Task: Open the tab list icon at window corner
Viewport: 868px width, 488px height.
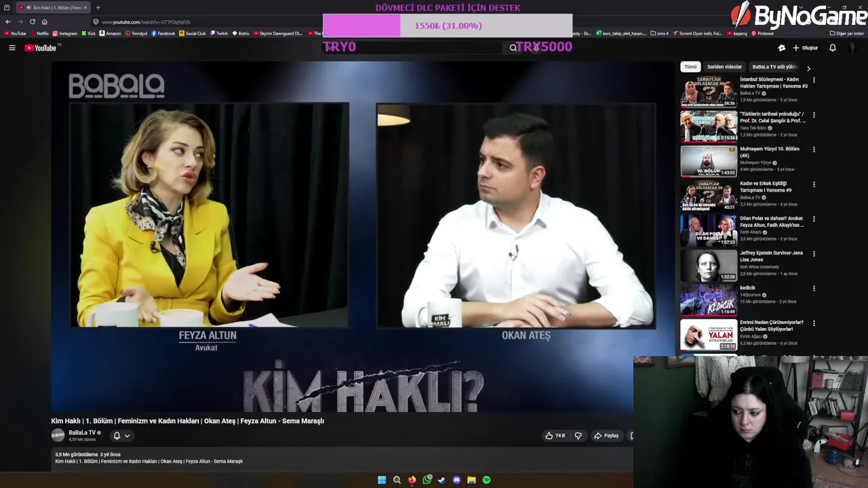Action: (5, 7)
